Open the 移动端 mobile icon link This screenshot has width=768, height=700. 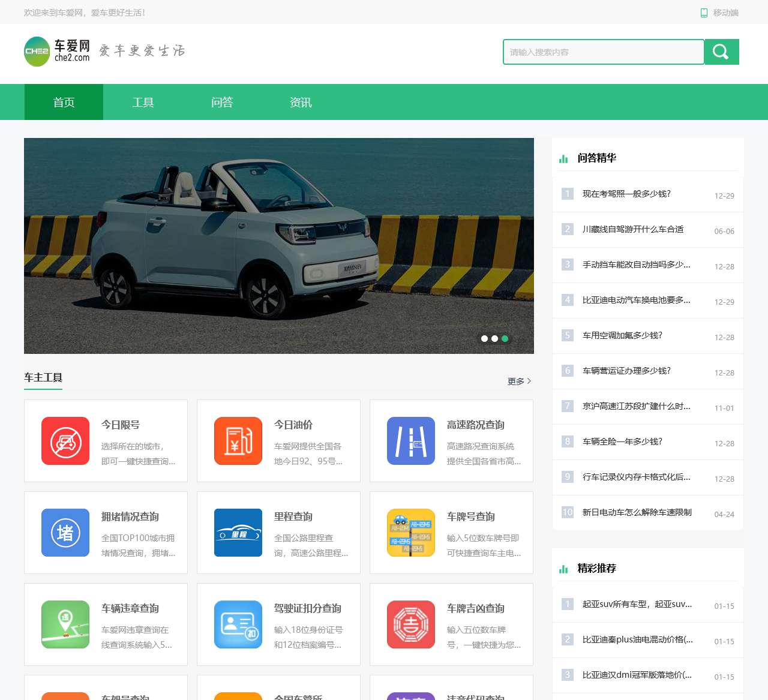click(x=719, y=13)
